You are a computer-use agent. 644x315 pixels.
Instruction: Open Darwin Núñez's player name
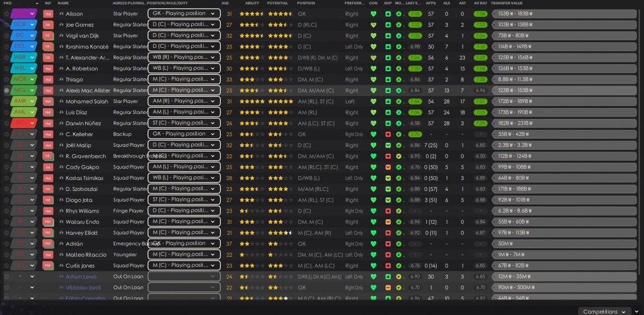[x=83, y=124]
